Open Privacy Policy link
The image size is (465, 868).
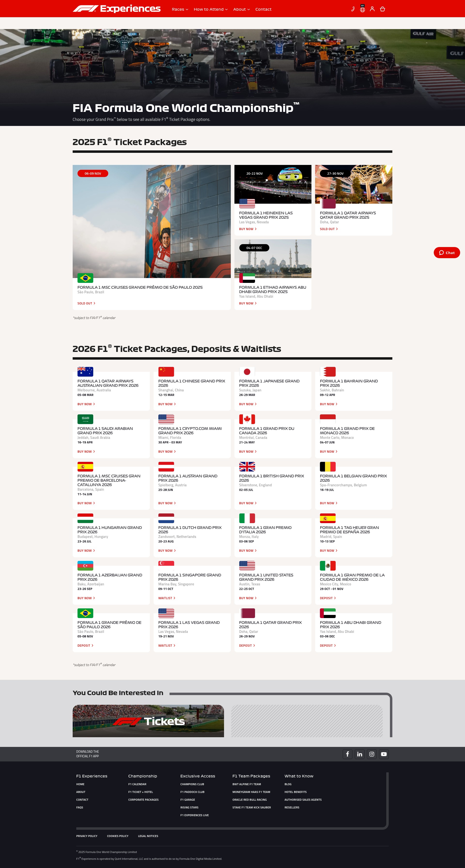click(87, 836)
